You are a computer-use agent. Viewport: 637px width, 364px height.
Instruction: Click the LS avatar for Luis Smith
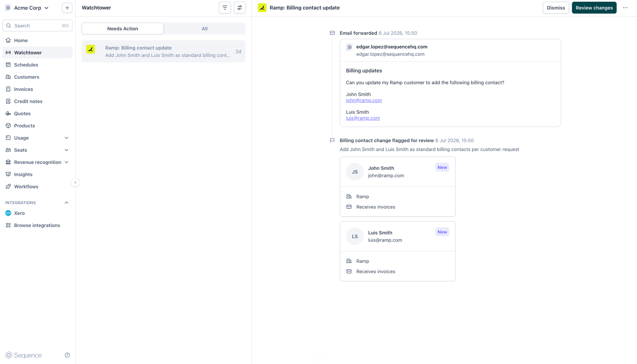point(355,236)
